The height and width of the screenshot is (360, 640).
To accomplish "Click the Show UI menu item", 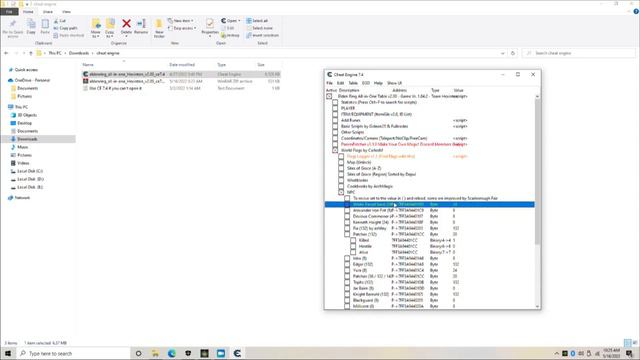I will pyautogui.click(x=394, y=83).
